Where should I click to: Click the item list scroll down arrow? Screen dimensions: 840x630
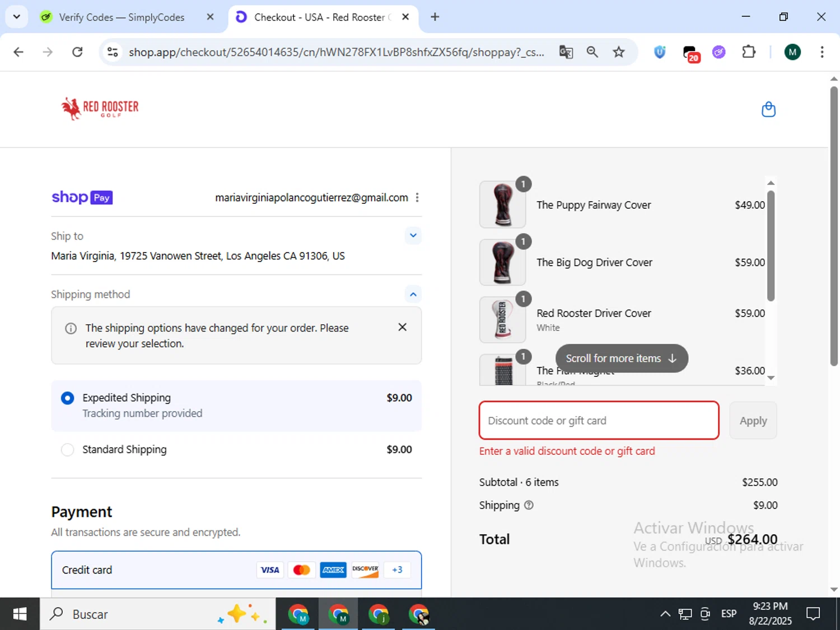pyautogui.click(x=771, y=378)
